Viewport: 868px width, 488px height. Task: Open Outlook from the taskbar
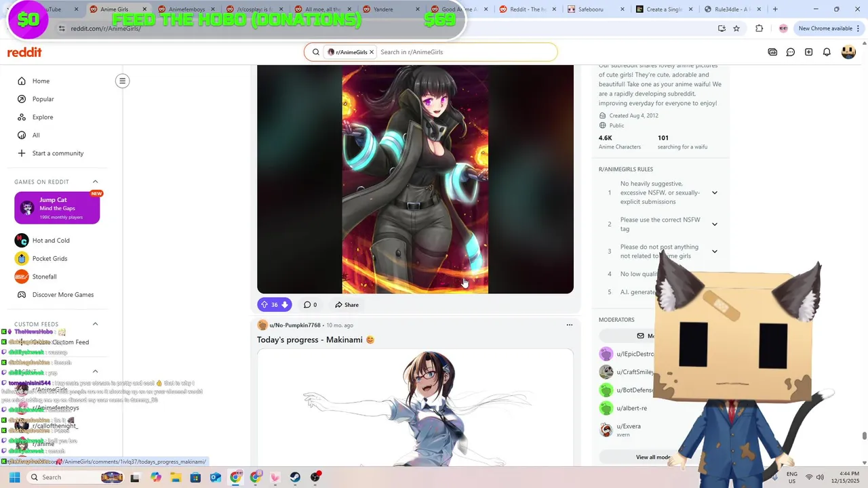215,477
